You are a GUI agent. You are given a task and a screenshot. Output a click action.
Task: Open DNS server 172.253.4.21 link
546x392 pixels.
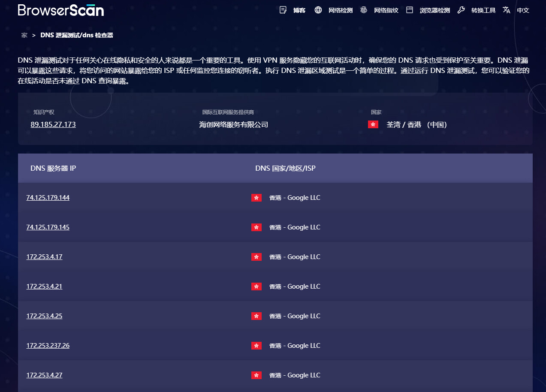44,286
